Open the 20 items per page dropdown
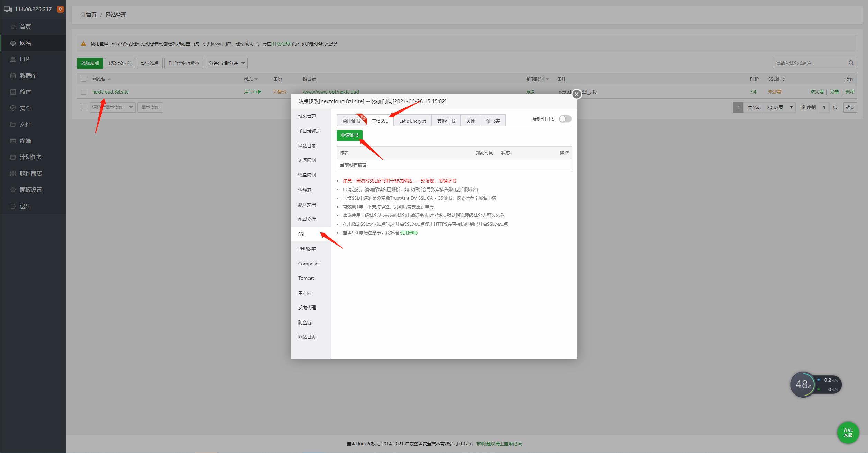 [780, 107]
